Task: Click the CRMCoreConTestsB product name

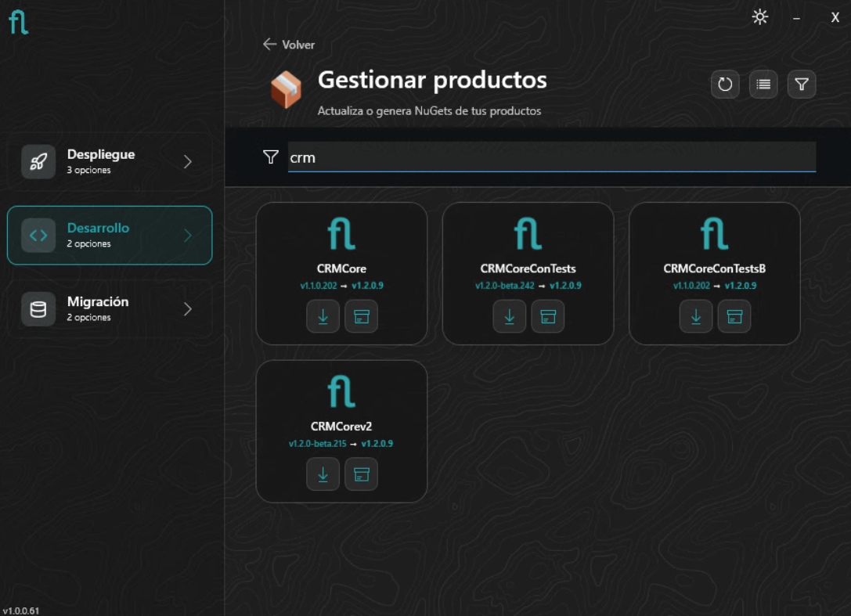Action: click(714, 268)
